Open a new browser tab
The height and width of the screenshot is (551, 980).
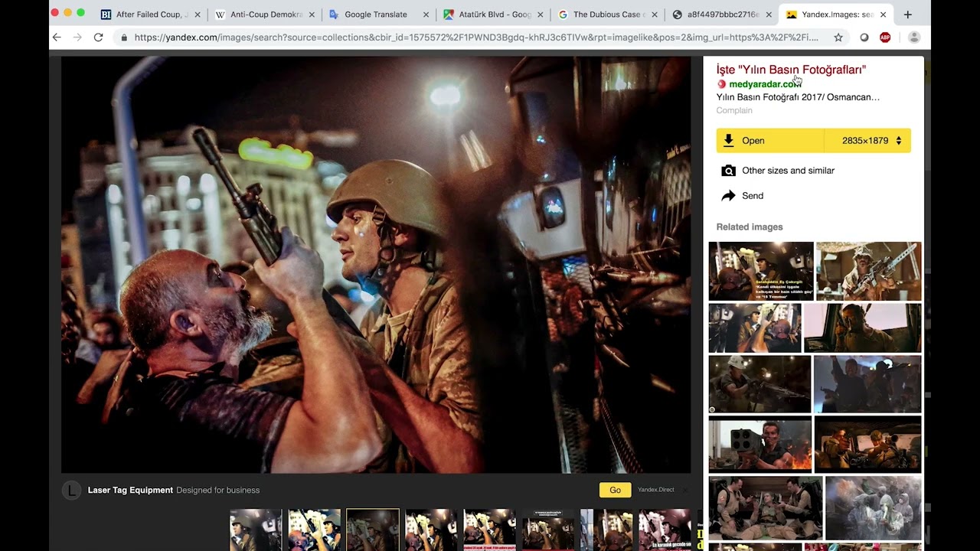click(x=908, y=14)
